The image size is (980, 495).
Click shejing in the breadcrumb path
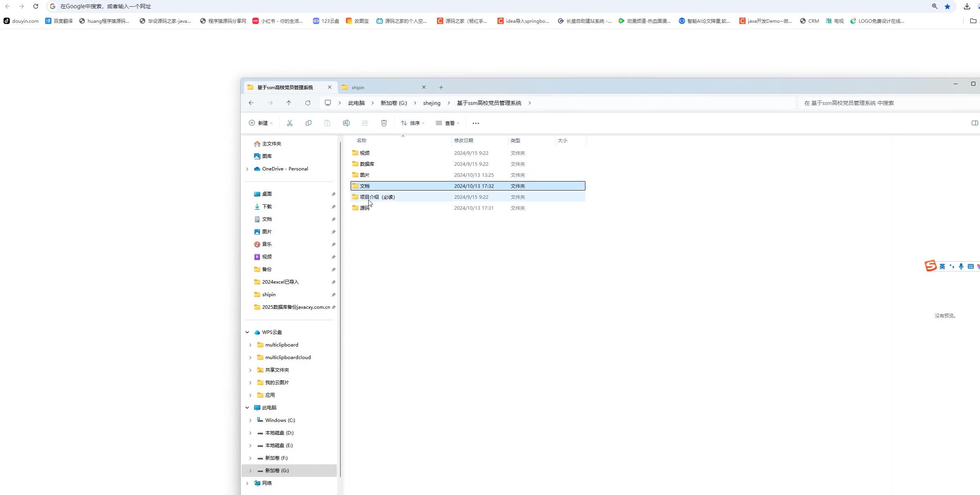coord(431,103)
